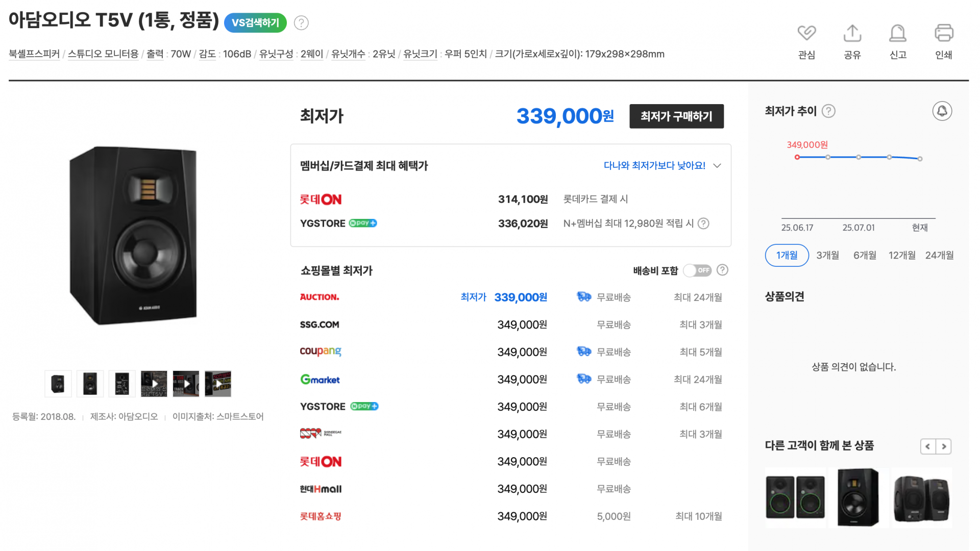Click 349,000원 marker on price trend chart
Image resolution: width=980 pixels, height=551 pixels.
point(797,157)
